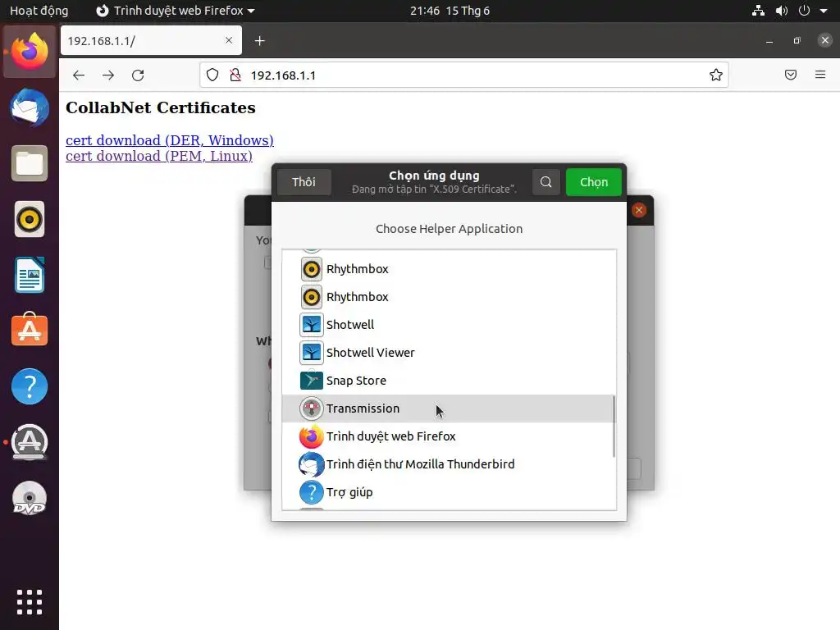Viewport: 840px width, 630px height.
Task: Show applications grid in dock
Action: coord(30,602)
